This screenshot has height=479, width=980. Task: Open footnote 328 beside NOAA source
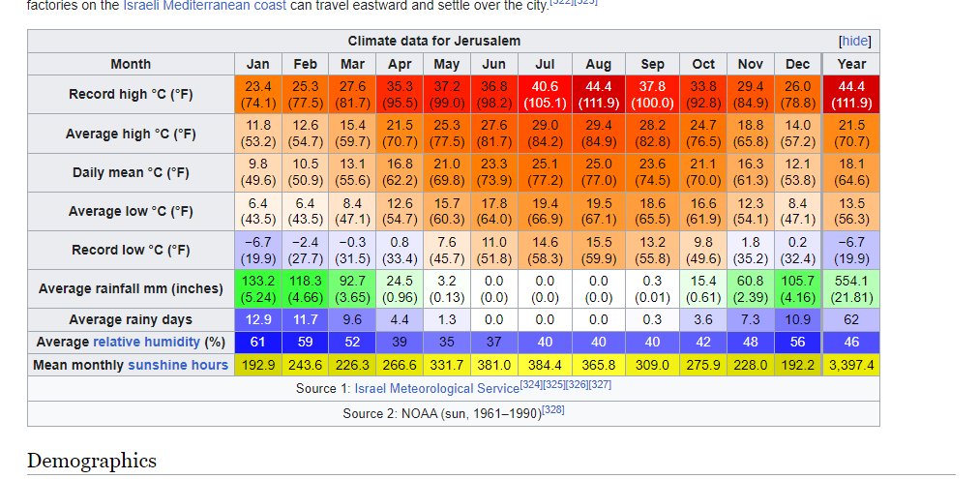click(x=553, y=410)
